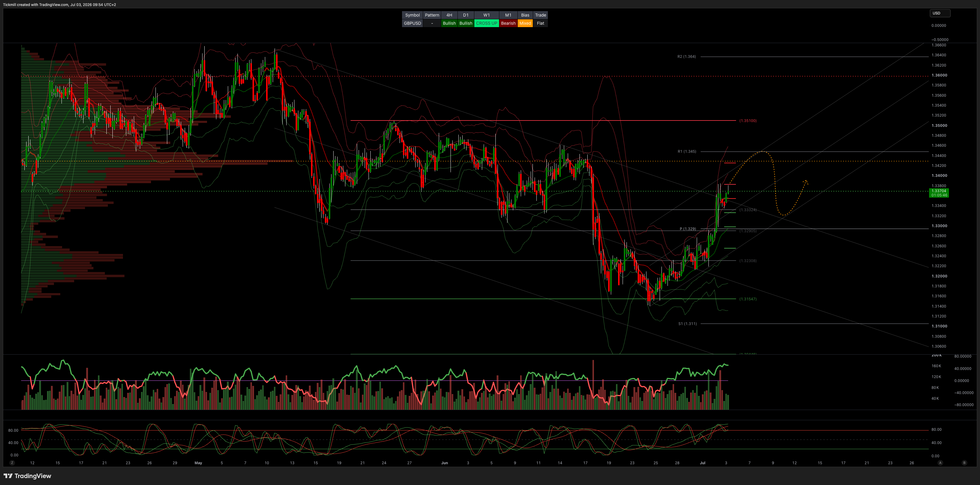
Task: Click the Flat trade cell
Action: 541,23
